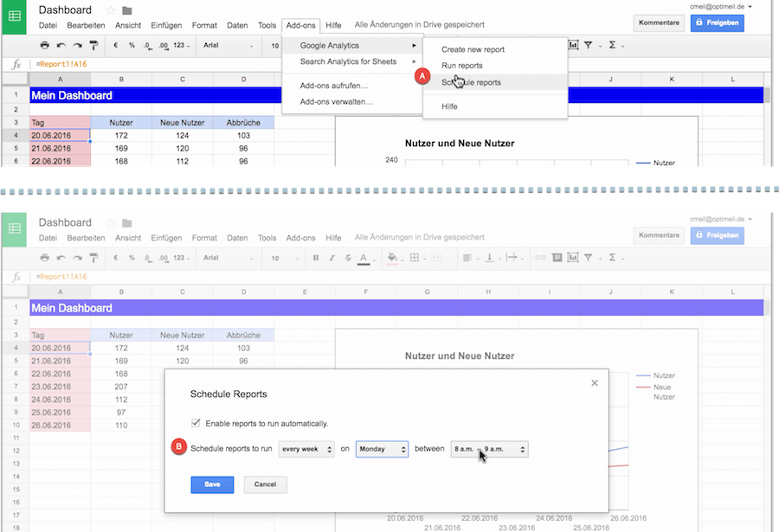779x532 pixels.
Task: Open the fill color picker
Action: (x=392, y=258)
